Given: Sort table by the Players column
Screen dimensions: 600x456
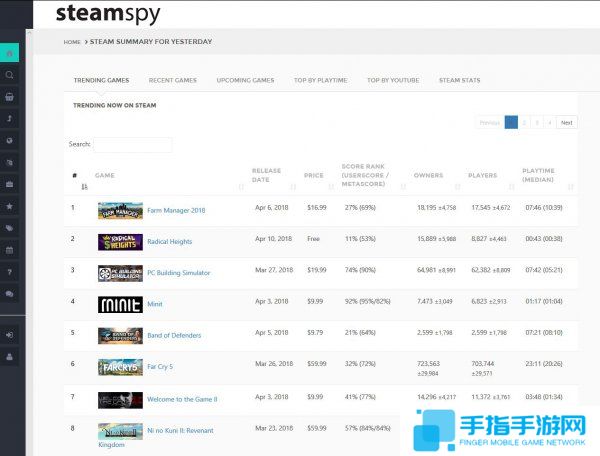Looking at the screenshot, I should pyautogui.click(x=491, y=176).
